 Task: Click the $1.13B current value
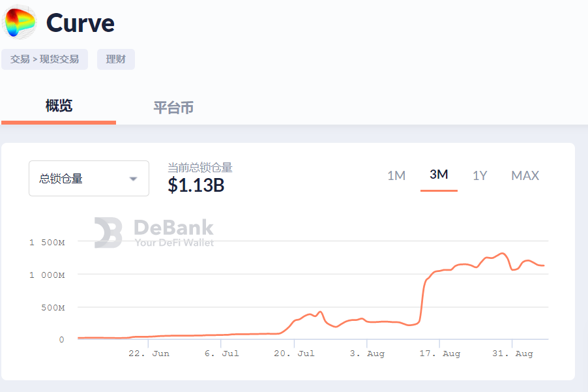pos(196,185)
